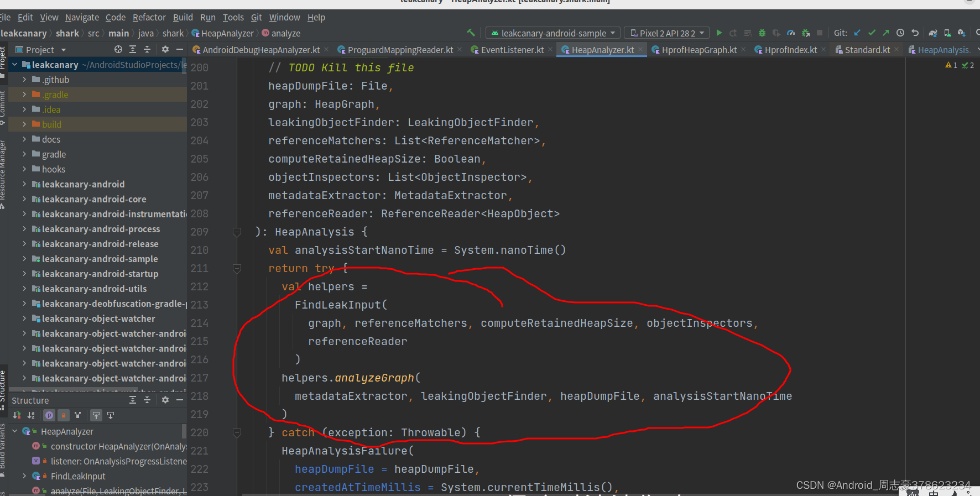Update project with Git blue arrow
The width and height of the screenshot is (980, 496).
(857, 33)
